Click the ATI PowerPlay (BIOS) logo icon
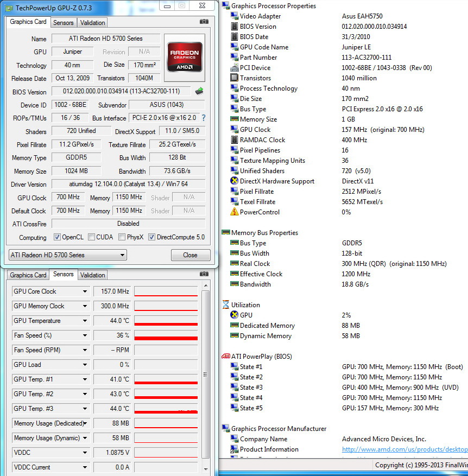 (226, 356)
